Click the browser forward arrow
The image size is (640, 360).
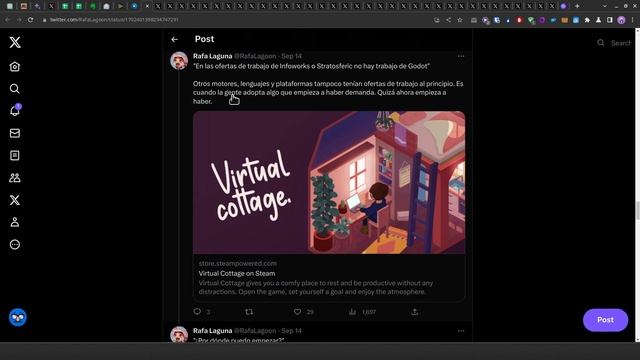point(19,20)
